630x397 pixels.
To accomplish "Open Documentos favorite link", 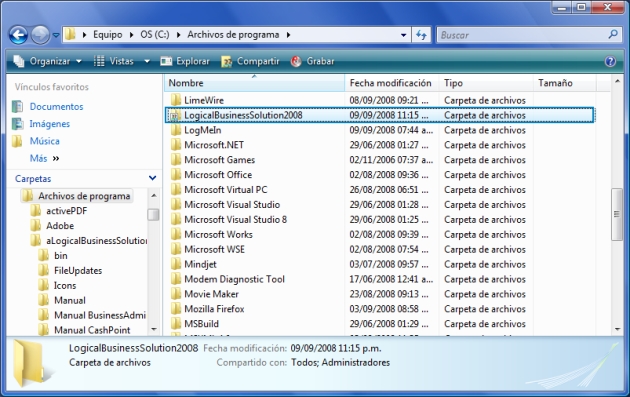I will [x=56, y=106].
